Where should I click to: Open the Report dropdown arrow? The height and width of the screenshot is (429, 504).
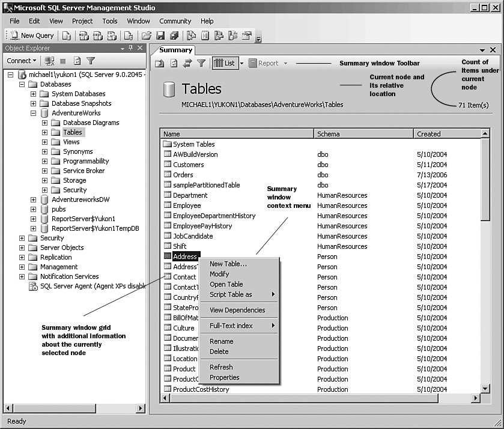[x=285, y=63]
